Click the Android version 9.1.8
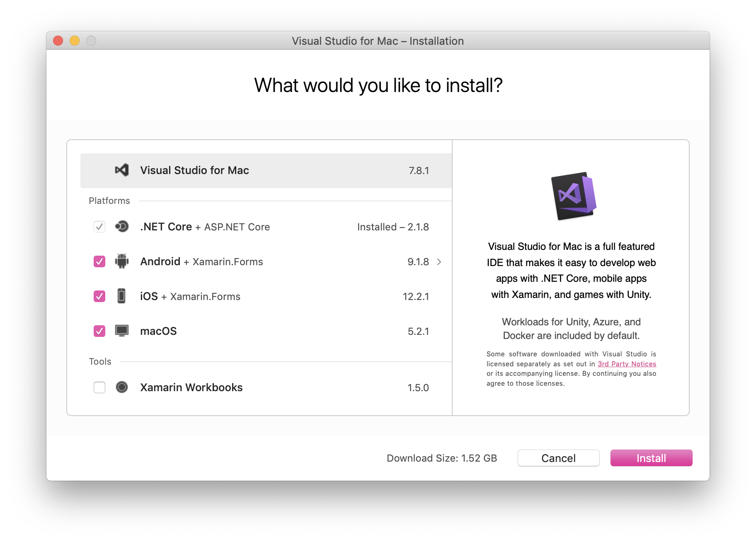 pos(418,262)
